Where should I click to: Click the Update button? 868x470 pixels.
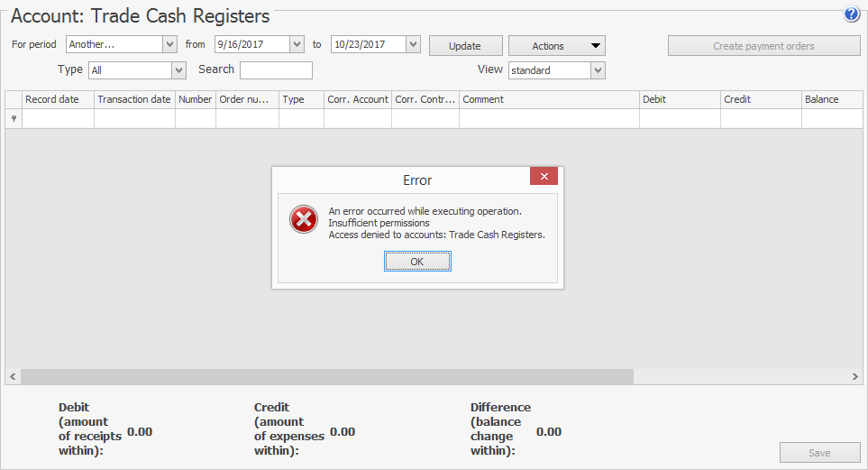tap(464, 46)
